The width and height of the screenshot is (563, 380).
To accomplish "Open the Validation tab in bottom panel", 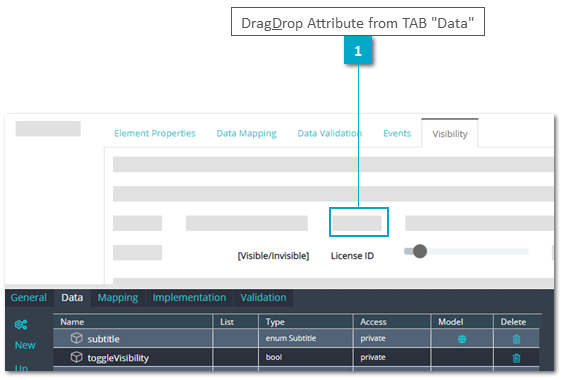I will click(x=263, y=297).
